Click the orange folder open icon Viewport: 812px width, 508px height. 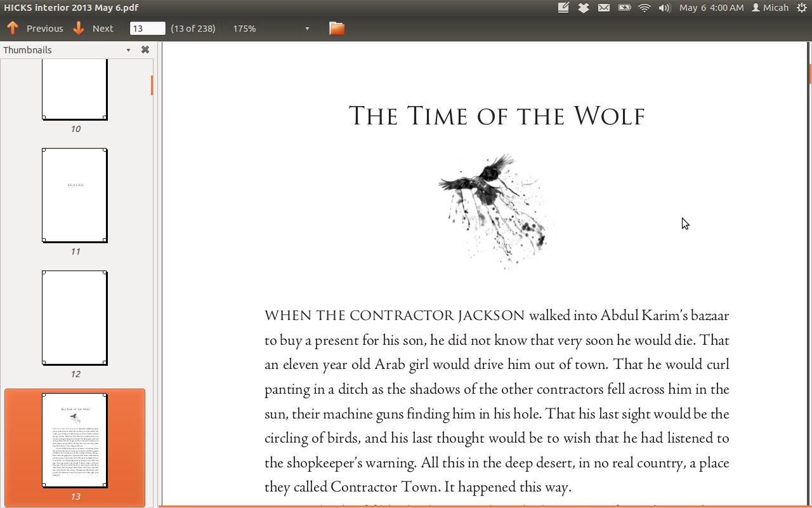click(336, 29)
